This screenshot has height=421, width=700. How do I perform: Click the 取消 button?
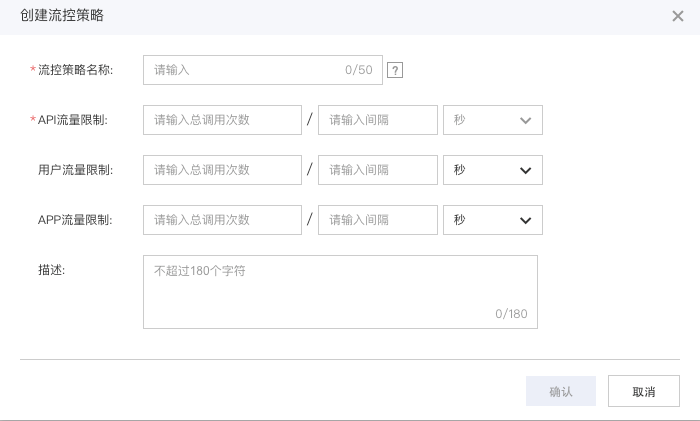pos(644,391)
